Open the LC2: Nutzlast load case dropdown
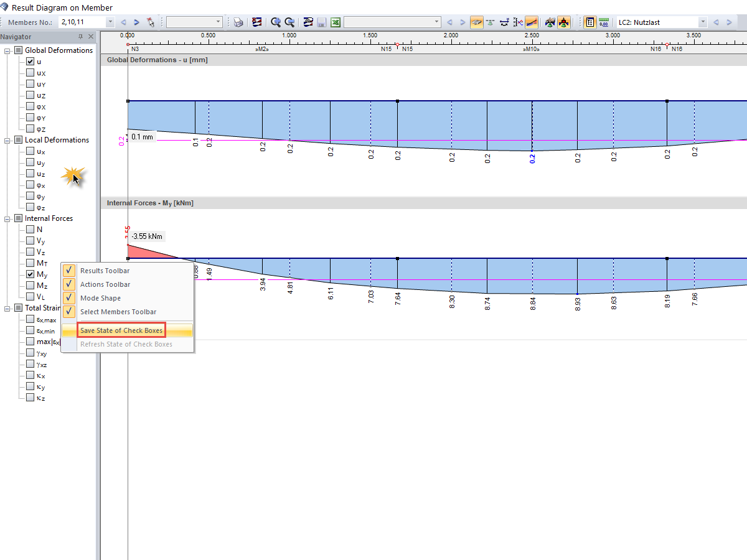747x560 pixels. [703, 22]
